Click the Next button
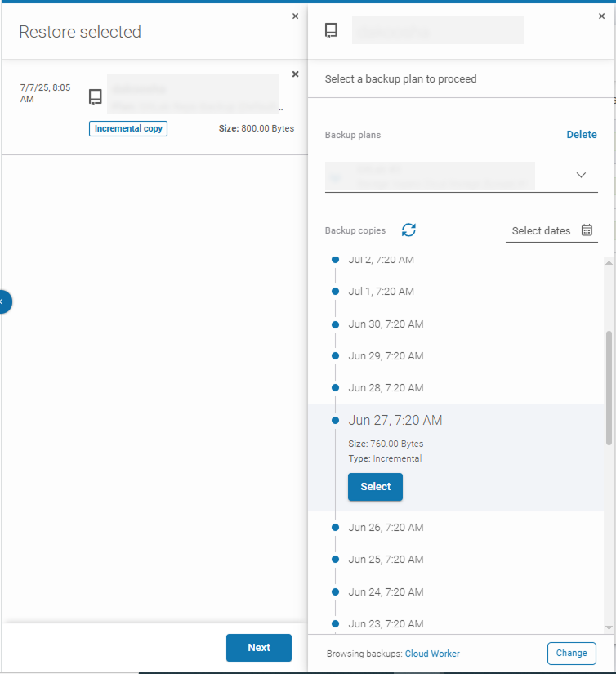616x674 pixels. click(259, 647)
